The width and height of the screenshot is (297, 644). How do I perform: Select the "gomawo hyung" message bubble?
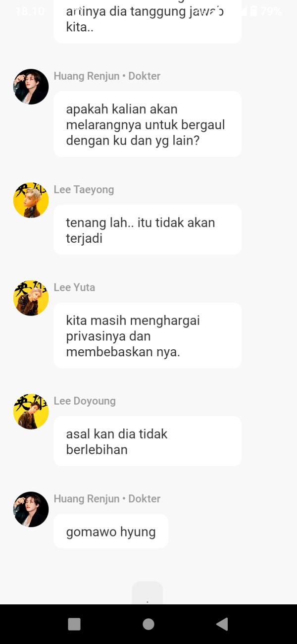tap(111, 532)
